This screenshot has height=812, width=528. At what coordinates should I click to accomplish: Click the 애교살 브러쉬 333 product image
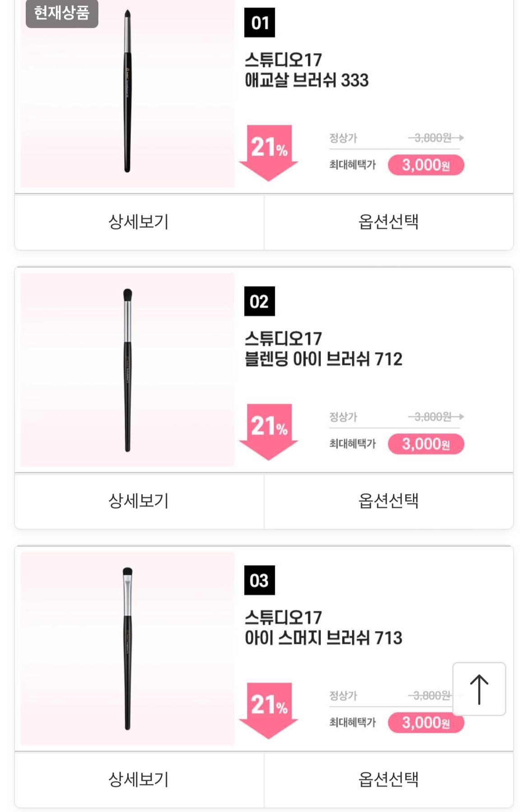[x=127, y=93]
